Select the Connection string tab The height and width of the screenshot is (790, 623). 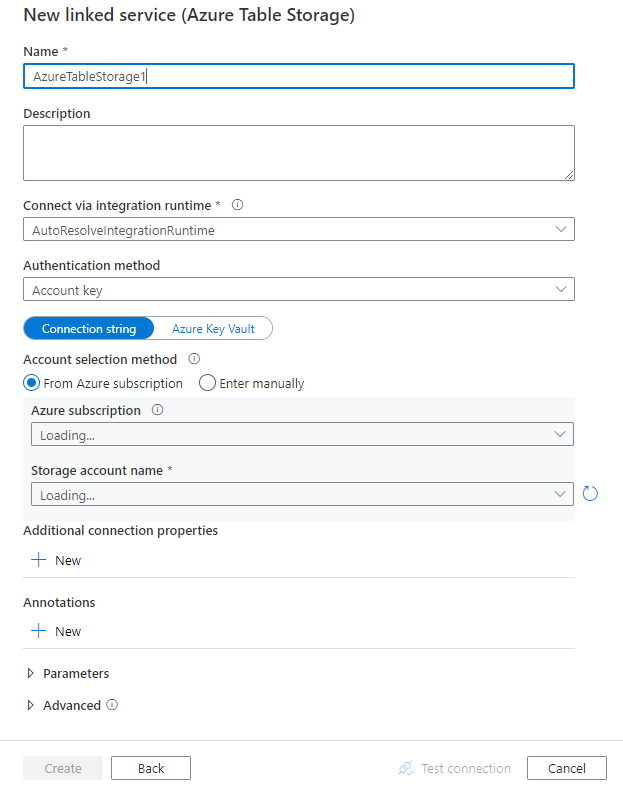(89, 329)
